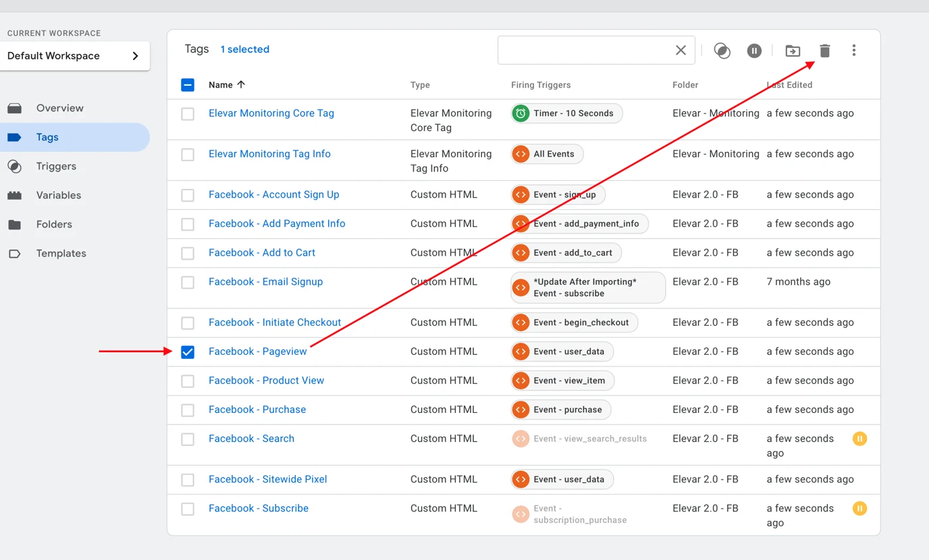Uncheck Facebook - Pageview checkbox
The width and height of the screenshot is (929, 560).
tap(188, 352)
